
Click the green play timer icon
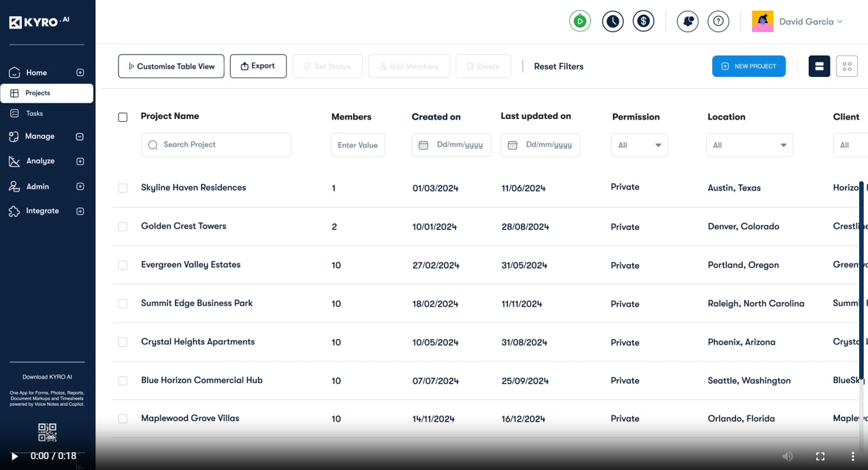point(580,21)
